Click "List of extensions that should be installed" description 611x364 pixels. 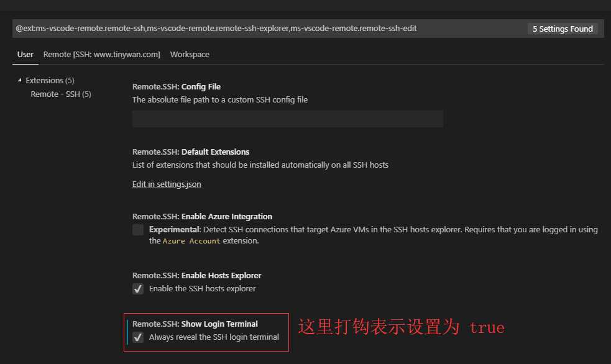[260, 165]
